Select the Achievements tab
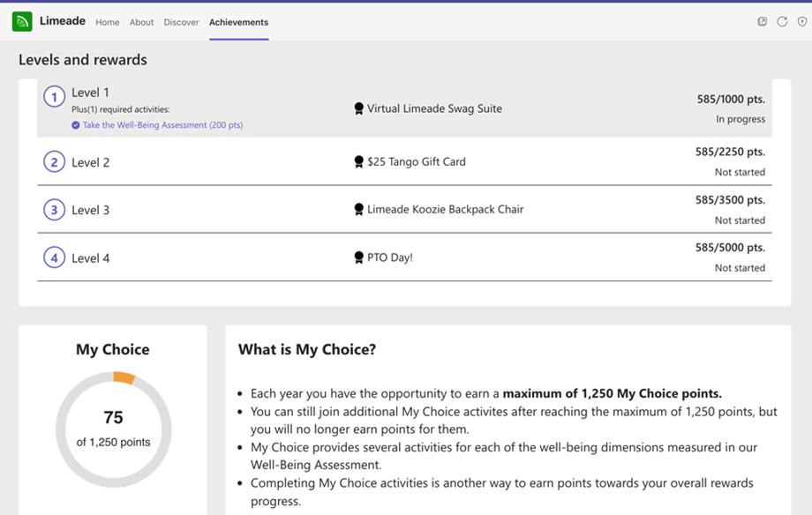 tap(238, 22)
